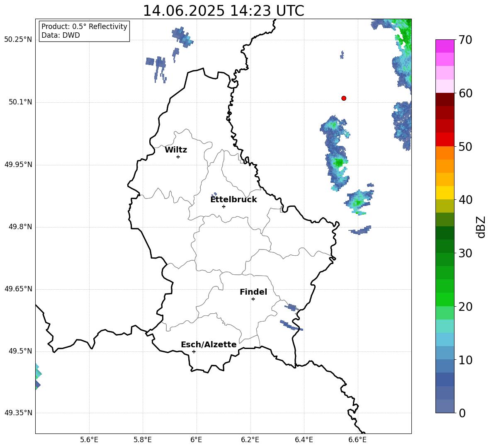Click the 50 tick on the colorbar
The image size is (491, 448).
465,147
